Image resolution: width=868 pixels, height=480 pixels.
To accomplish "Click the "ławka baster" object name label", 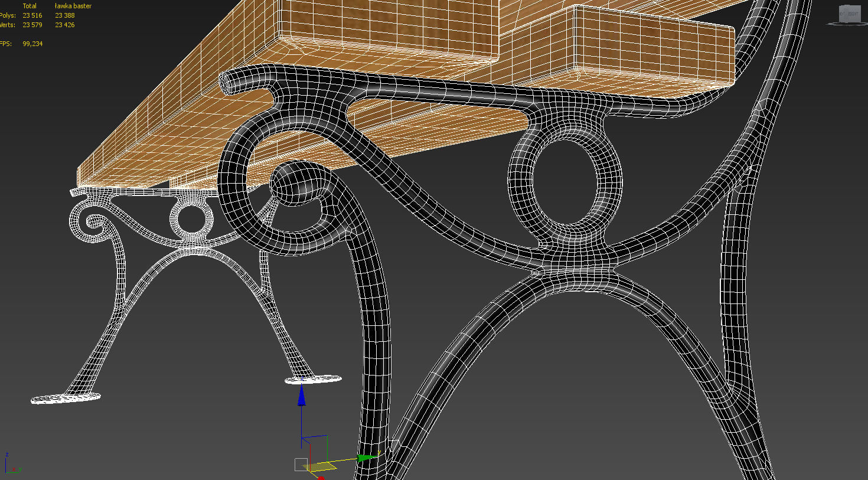I will [x=73, y=6].
